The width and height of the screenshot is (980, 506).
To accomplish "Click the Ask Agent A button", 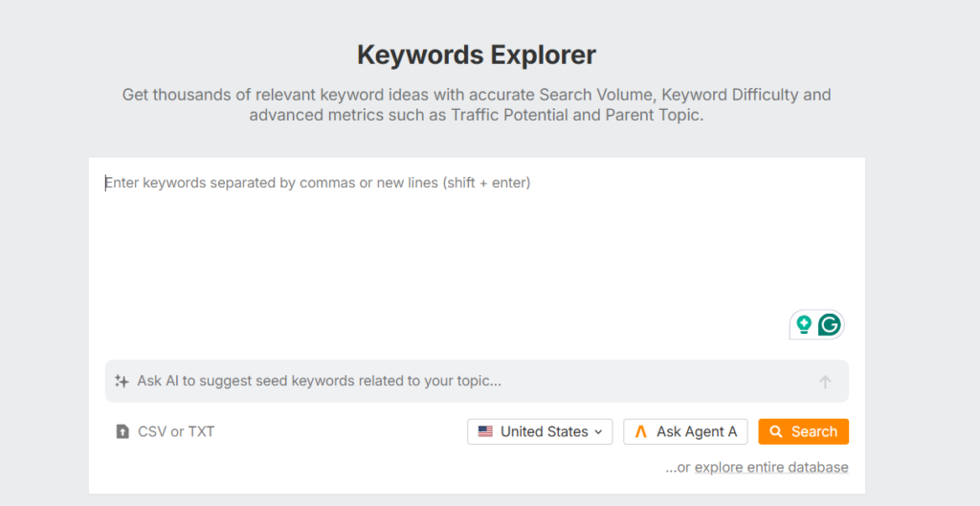I will [685, 431].
